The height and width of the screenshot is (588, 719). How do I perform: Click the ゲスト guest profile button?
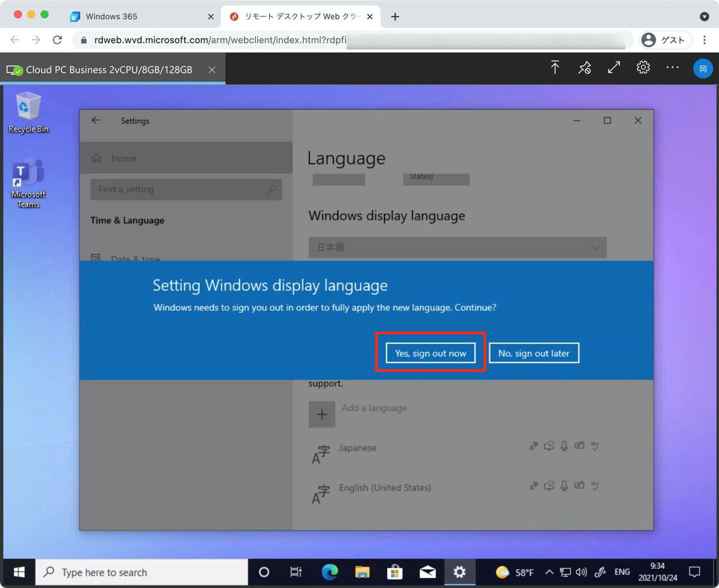665,40
